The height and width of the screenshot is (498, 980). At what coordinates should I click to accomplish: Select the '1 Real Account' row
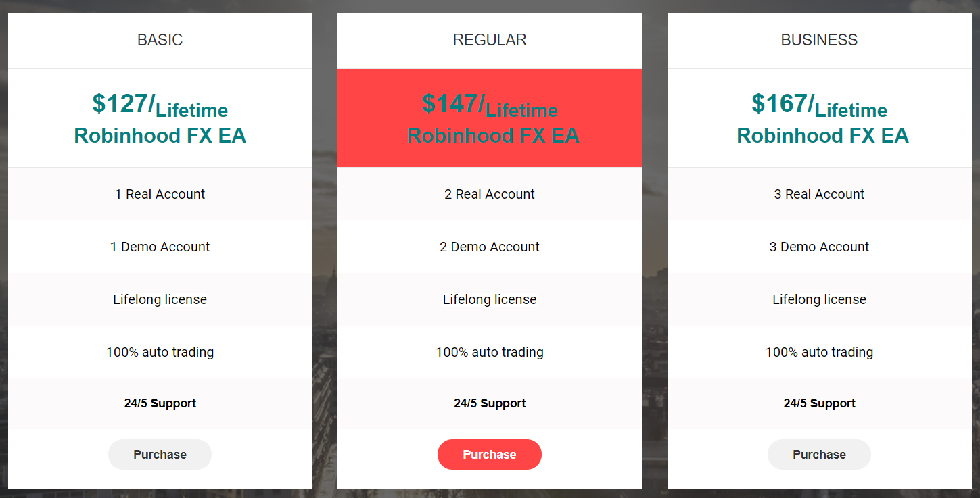(x=160, y=194)
